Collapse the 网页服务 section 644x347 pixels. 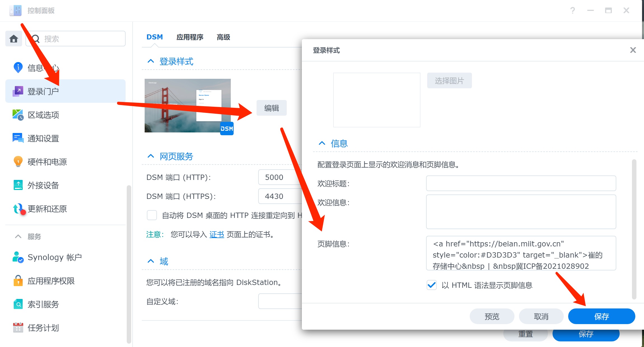click(x=151, y=156)
